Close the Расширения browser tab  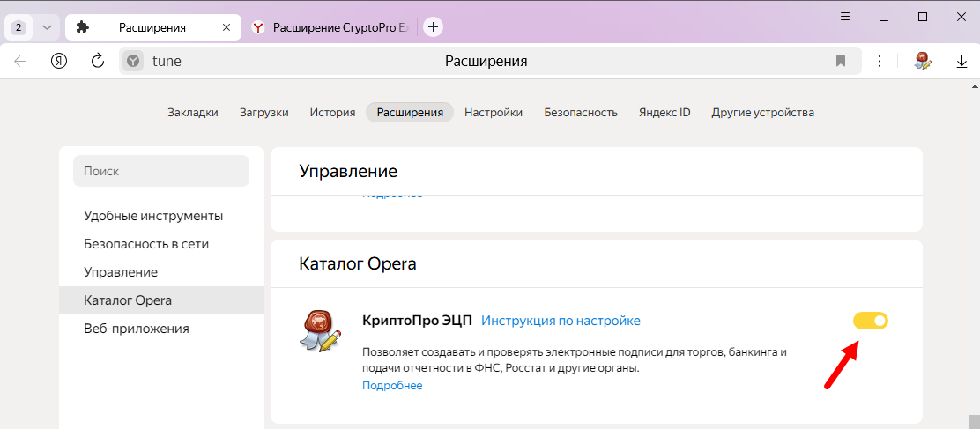(226, 27)
